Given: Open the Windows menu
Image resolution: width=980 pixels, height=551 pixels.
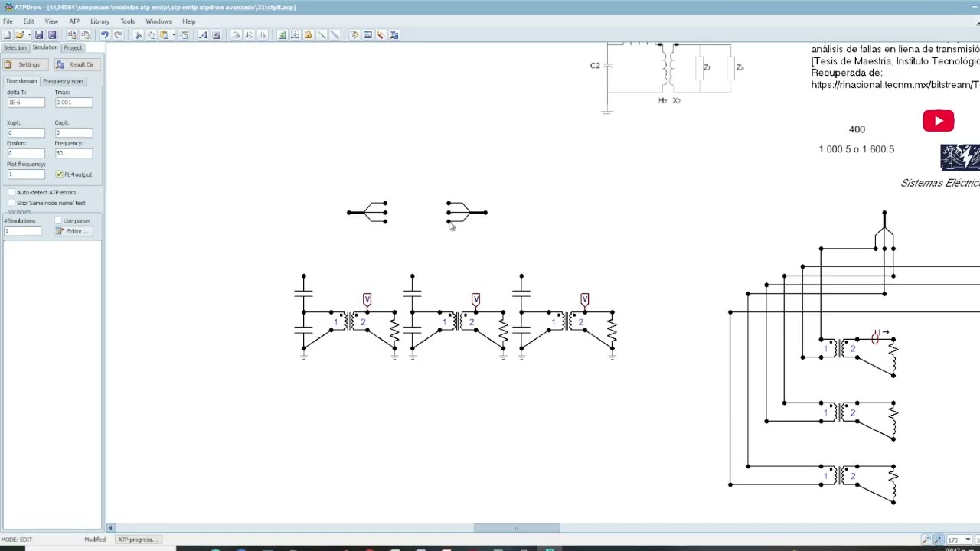Looking at the screenshot, I should (158, 21).
